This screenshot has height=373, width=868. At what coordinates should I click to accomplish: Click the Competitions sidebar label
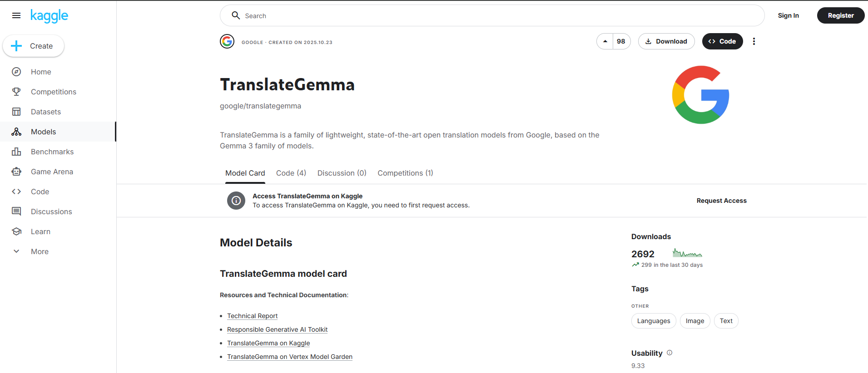click(x=54, y=92)
